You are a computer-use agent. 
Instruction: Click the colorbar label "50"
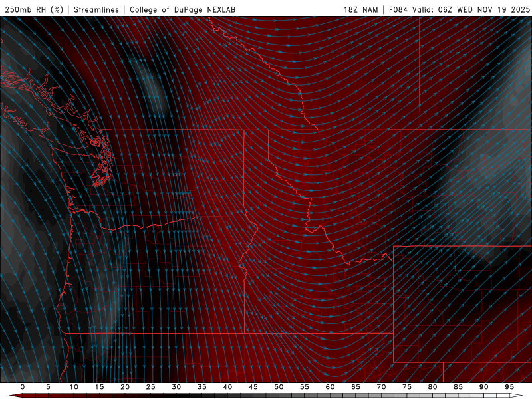point(279,387)
